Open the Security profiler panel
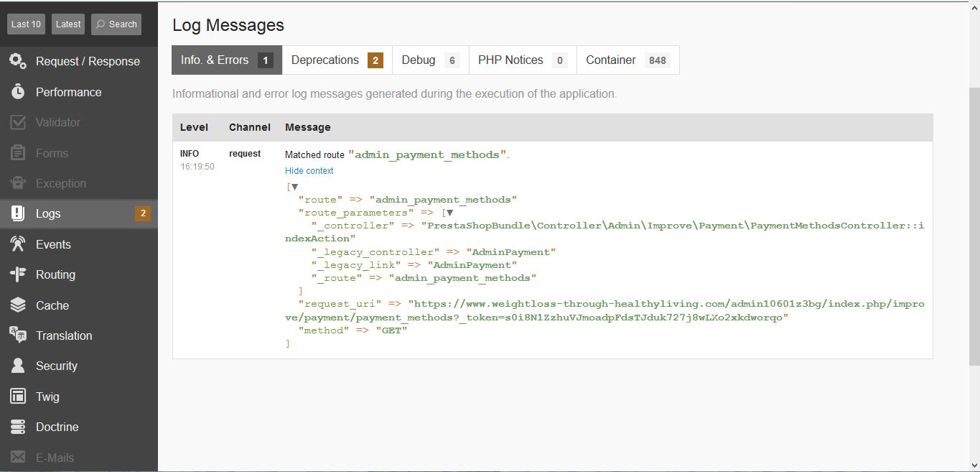Image resolution: width=980 pixels, height=472 pixels. pos(56,366)
